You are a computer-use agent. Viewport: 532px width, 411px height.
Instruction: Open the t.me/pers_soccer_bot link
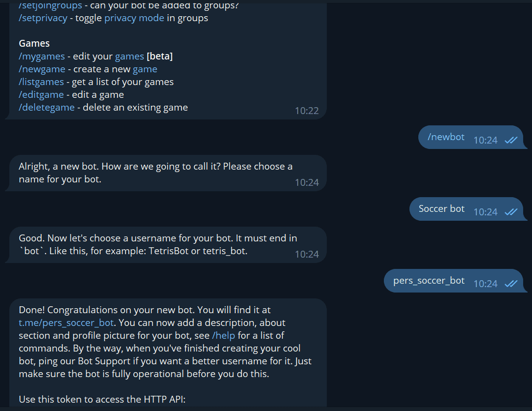66,323
